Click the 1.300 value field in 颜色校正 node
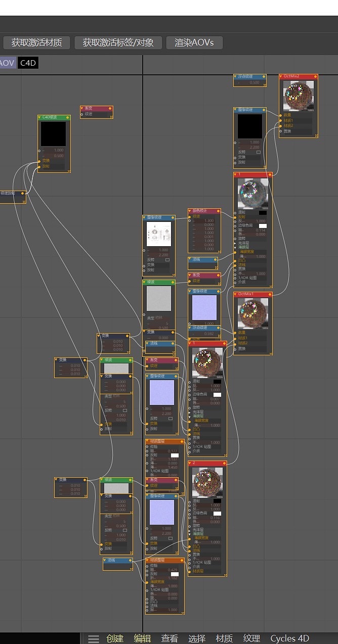The image size is (338, 644). click(x=203, y=221)
